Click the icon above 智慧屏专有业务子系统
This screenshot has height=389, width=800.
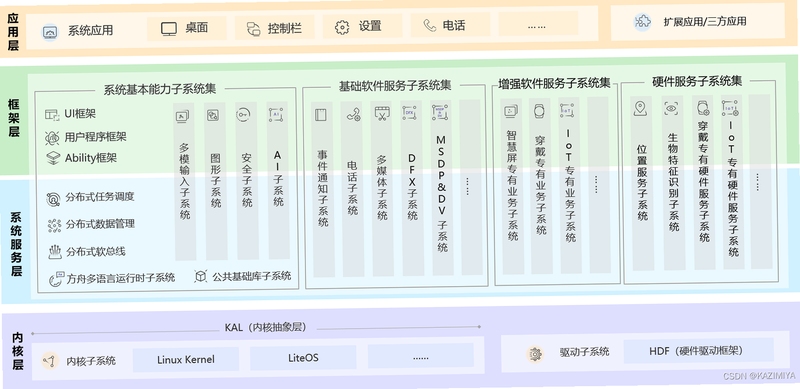511,111
